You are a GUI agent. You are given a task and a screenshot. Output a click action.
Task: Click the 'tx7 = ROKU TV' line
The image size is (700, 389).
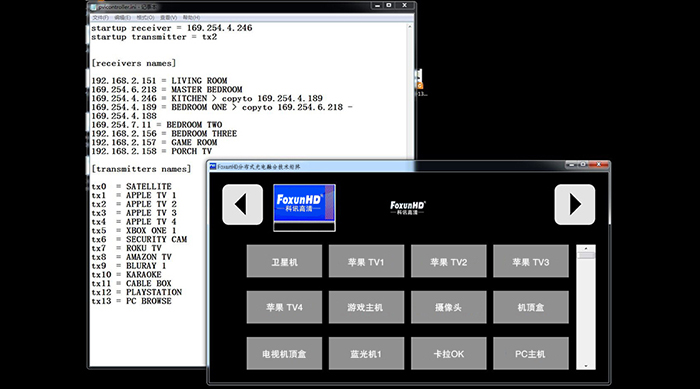pyautogui.click(x=126, y=248)
